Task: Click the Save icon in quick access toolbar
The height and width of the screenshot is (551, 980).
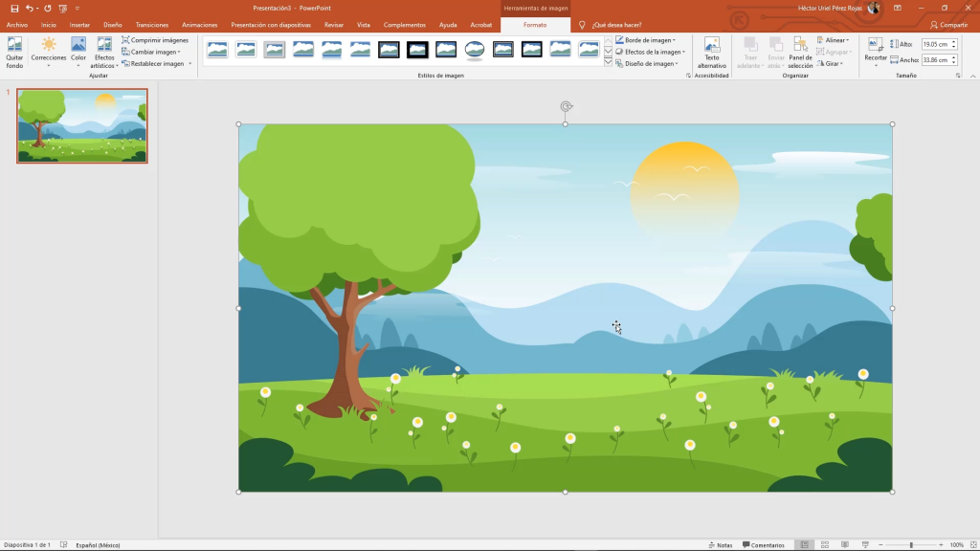Action: point(14,8)
